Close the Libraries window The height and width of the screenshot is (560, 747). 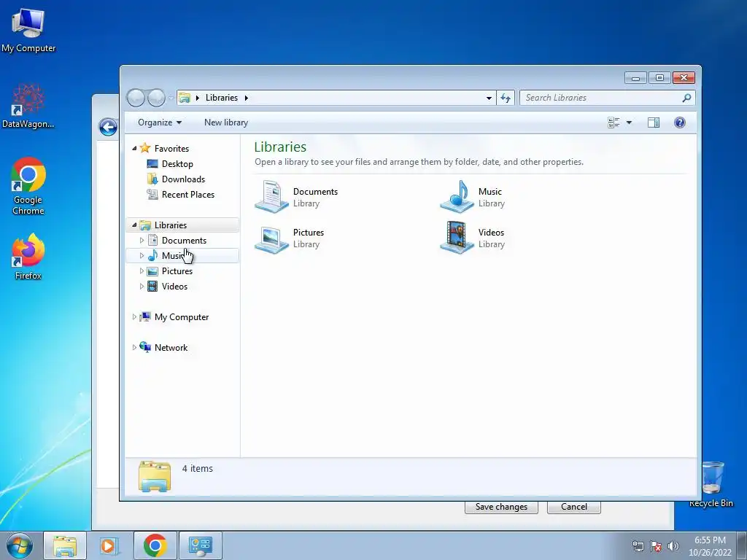(684, 77)
